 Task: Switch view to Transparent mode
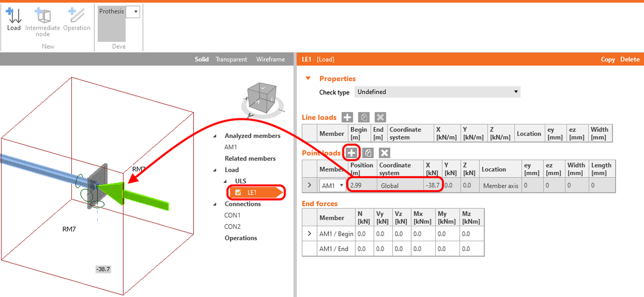coord(231,60)
